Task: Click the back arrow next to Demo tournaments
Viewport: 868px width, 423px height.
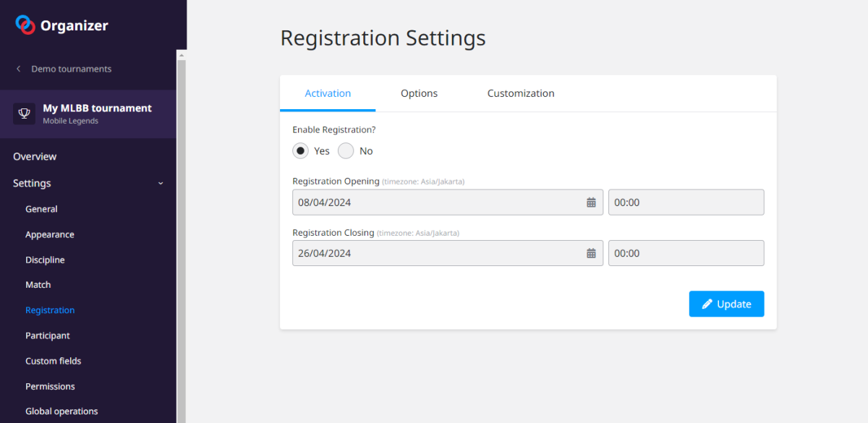Action: coord(19,69)
